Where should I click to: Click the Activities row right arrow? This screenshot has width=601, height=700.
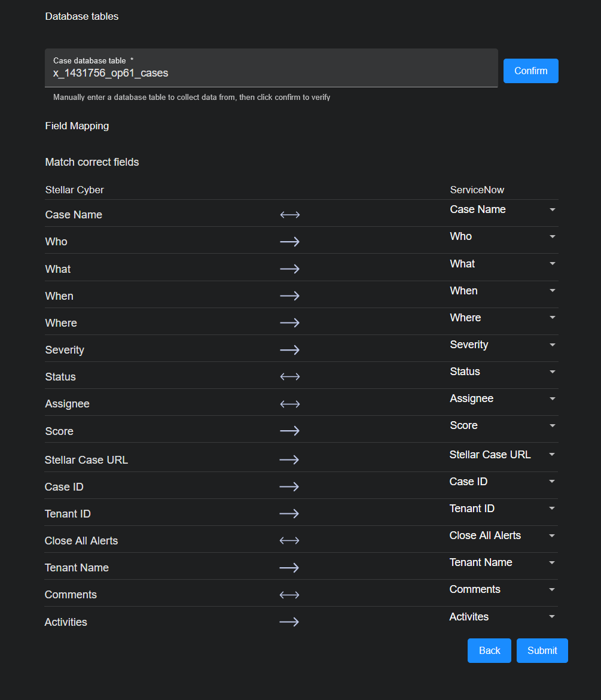coord(289,622)
